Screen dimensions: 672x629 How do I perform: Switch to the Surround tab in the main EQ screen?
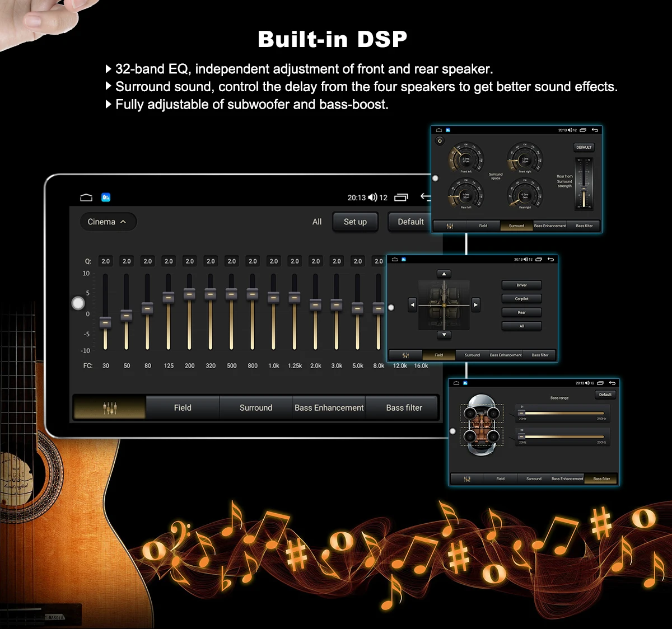[256, 407]
